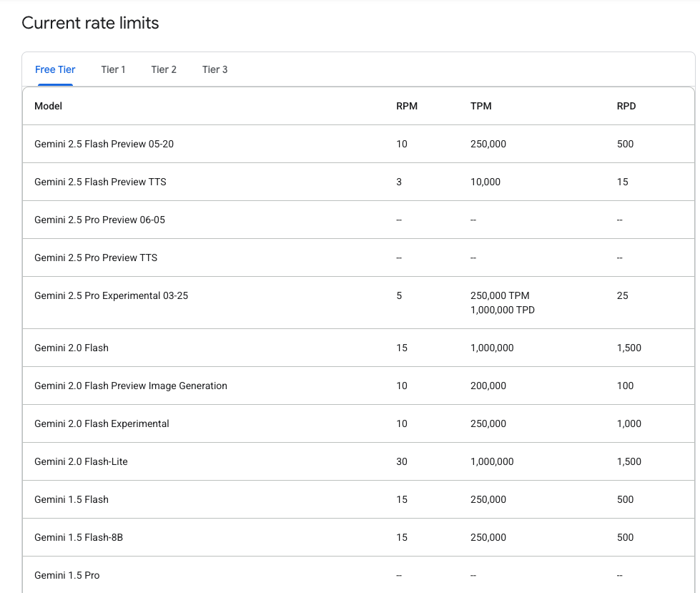
Task: Select the Tier 2 tab
Action: pyautogui.click(x=164, y=69)
